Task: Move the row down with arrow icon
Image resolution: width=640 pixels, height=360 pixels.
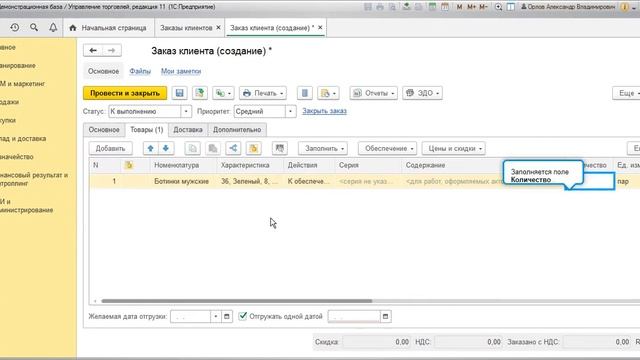Action: [166, 148]
